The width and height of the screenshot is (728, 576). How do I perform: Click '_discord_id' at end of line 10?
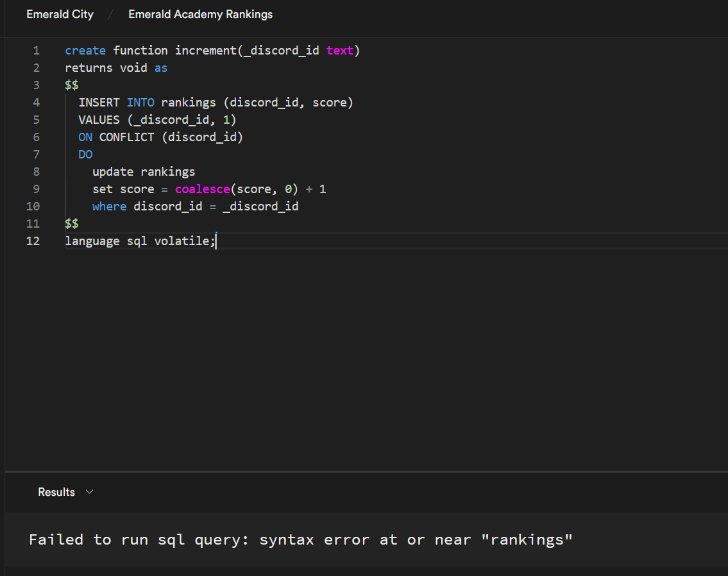261,207
